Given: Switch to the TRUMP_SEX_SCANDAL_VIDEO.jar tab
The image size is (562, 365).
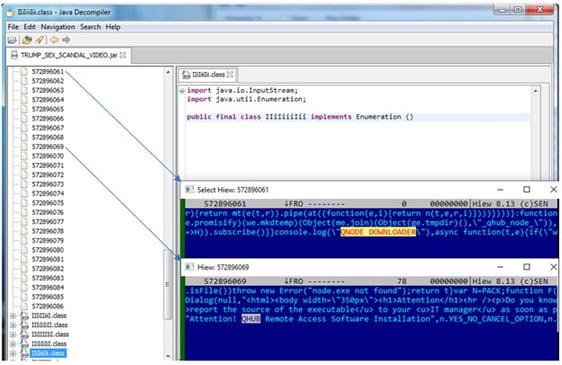Looking at the screenshot, I should tap(68, 55).
